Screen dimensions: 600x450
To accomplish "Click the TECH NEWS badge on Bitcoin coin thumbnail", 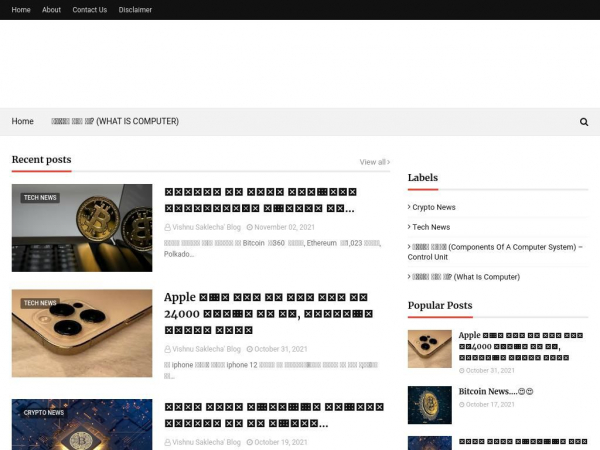I will point(40,198).
